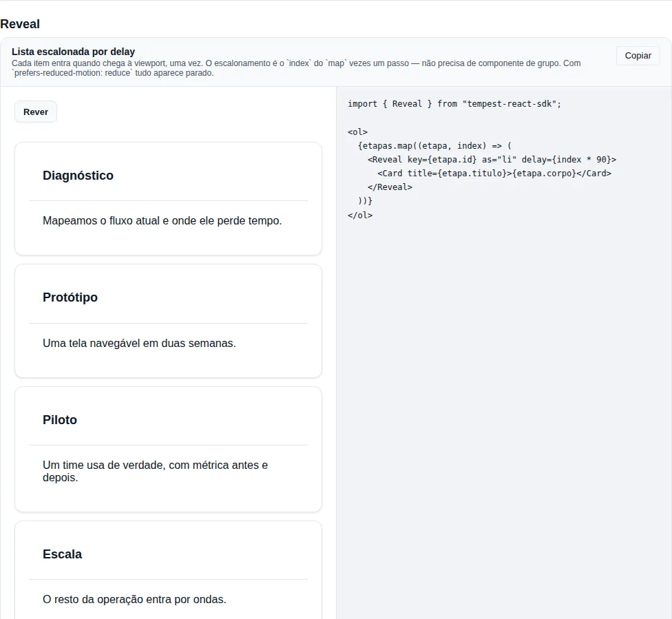This screenshot has height=619, width=672.
Task: Click the closing </Reveal> tag
Action: click(x=390, y=187)
